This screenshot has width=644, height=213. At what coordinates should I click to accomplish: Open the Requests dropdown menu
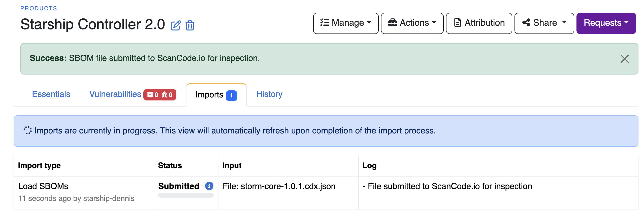tap(606, 23)
